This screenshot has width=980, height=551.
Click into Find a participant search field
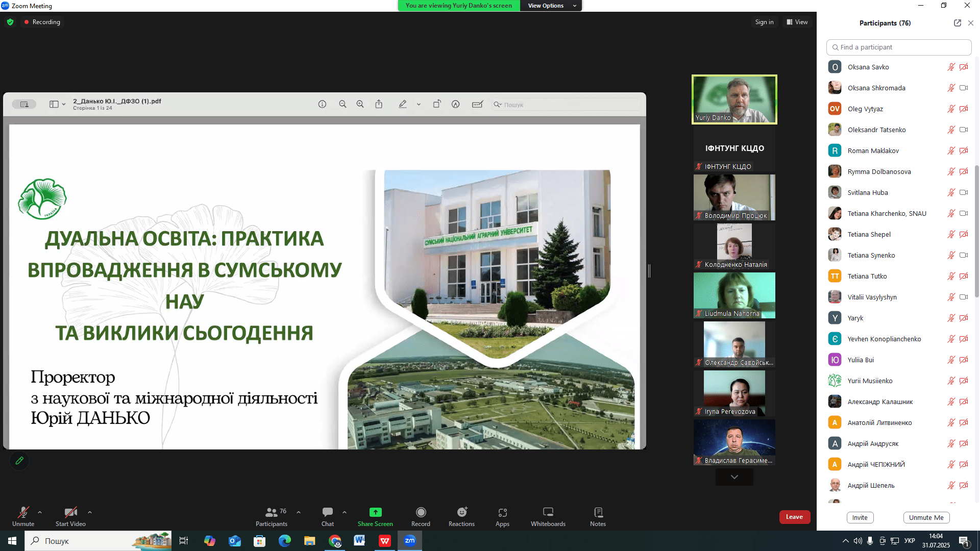coord(898,47)
